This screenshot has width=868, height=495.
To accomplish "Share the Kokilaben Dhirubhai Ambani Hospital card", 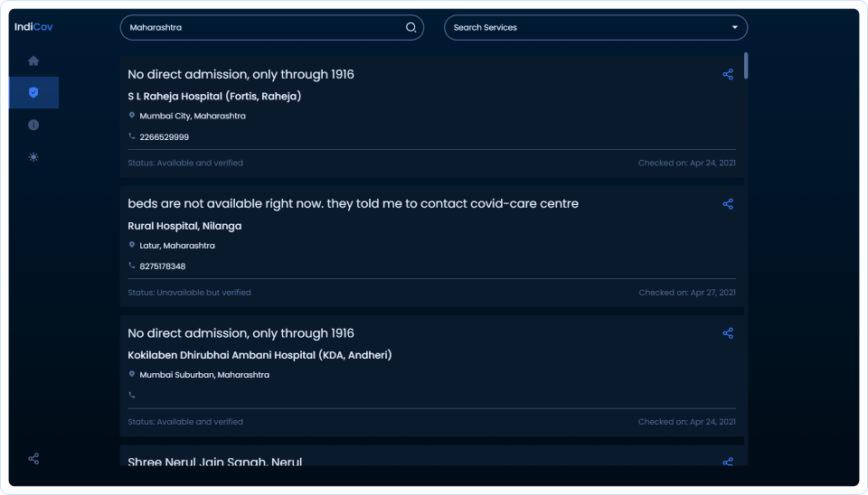I will click(x=728, y=333).
